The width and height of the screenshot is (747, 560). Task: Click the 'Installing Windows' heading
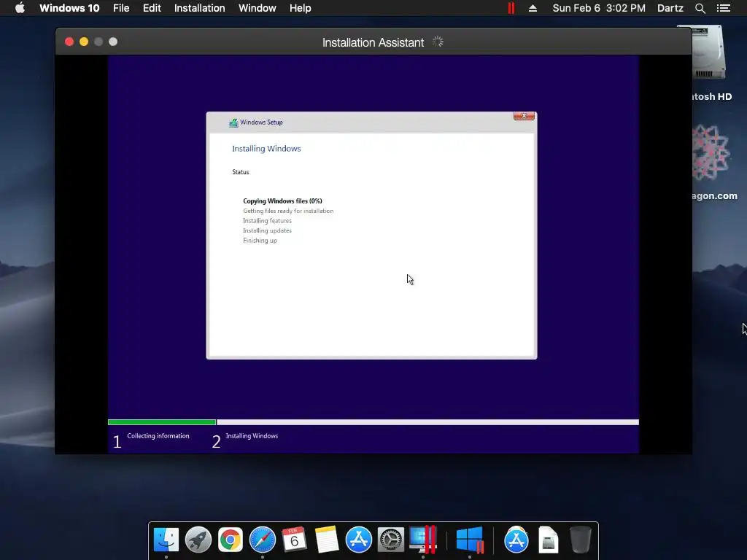click(266, 149)
